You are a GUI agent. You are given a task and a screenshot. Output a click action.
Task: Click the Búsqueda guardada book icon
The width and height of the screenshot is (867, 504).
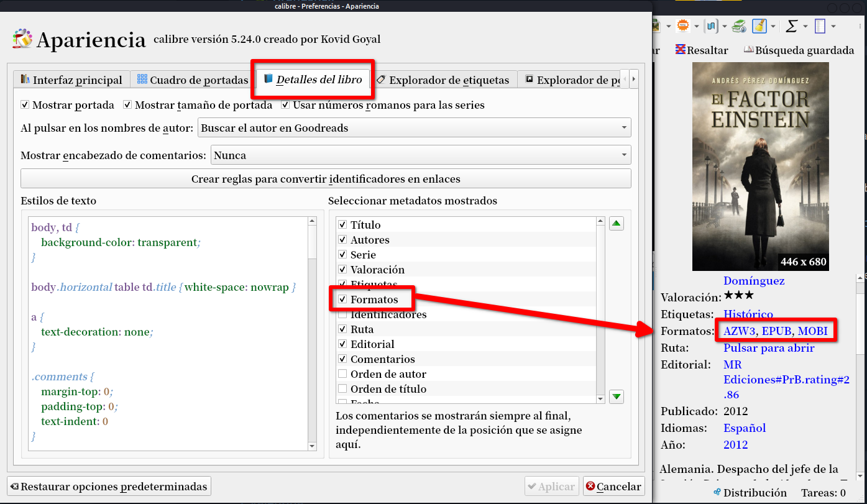click(749, 50)
